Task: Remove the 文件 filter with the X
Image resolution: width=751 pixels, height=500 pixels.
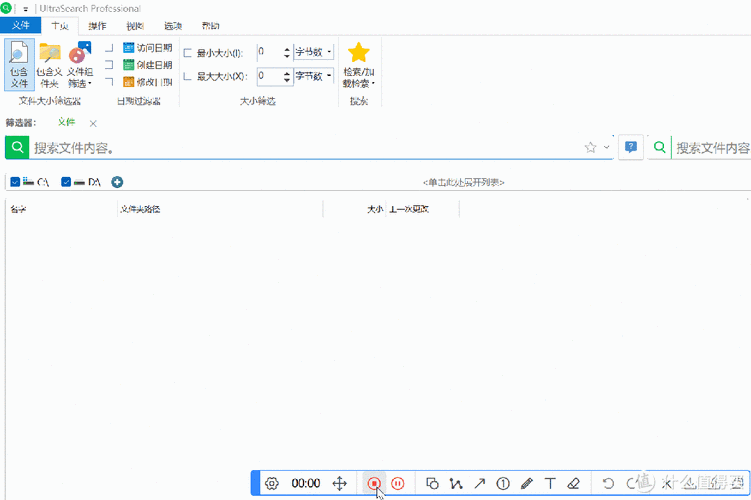Action: (93, 124)
